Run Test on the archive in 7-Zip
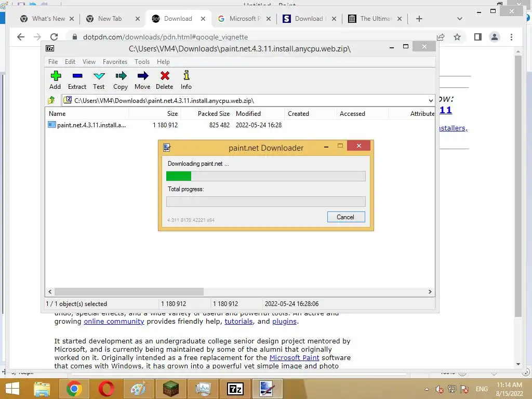532x399 pixels. [99, 80]
